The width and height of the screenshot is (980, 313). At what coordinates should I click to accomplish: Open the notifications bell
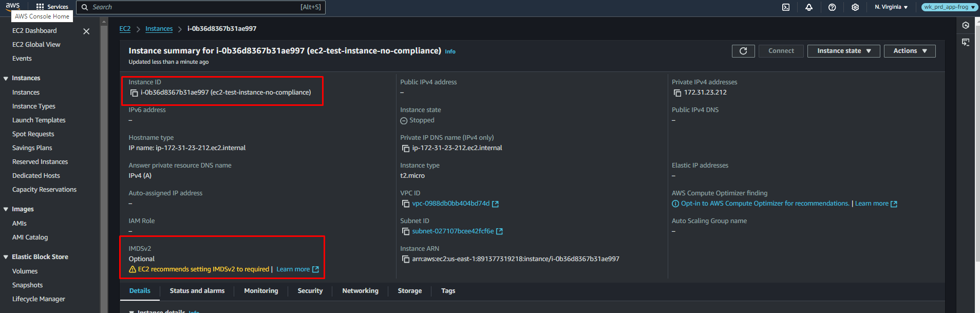click(x=808, y=7)
